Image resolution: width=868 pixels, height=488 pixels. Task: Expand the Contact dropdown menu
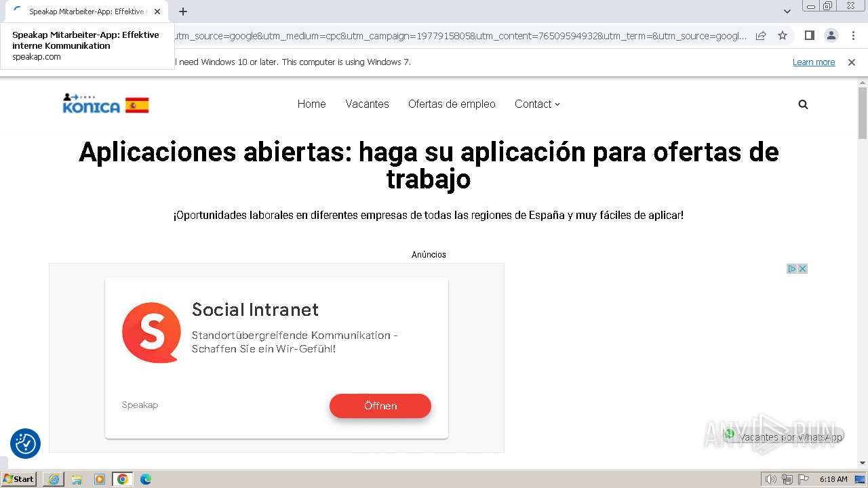tap(537, 104)
